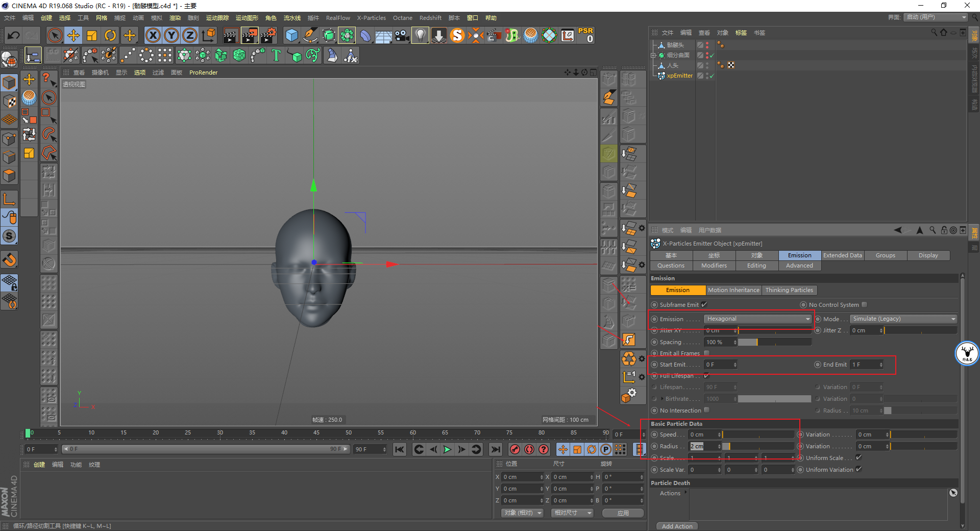The height and width of the screenshot is (531, 980).
Task: Toggle Uniform Variation checkbox
Action: [859, 469]
